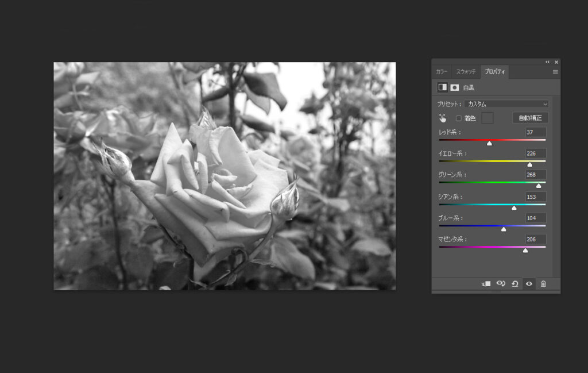The width and height of the screenshot is (588, 373).
Task: Open the プリセット preset dropdown
Action: point(506,104)
